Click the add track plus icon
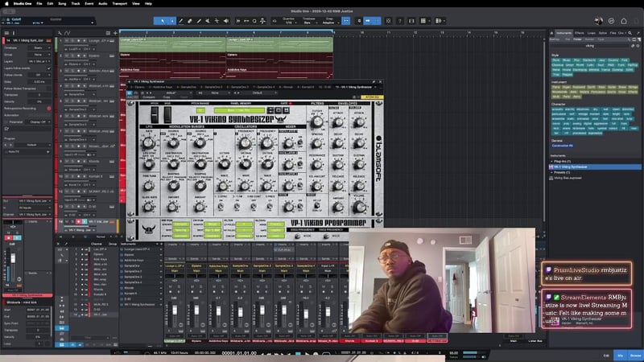 pos(115,33)
